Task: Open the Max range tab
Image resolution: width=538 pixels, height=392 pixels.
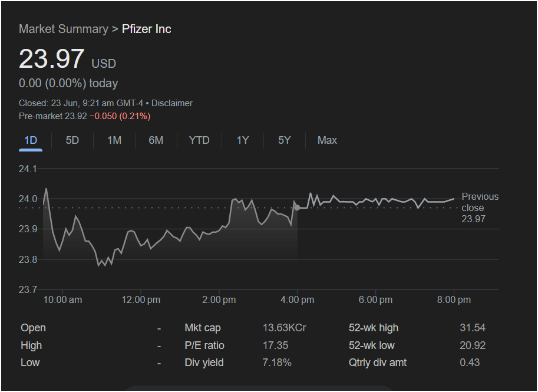Action: pos(327,140)
